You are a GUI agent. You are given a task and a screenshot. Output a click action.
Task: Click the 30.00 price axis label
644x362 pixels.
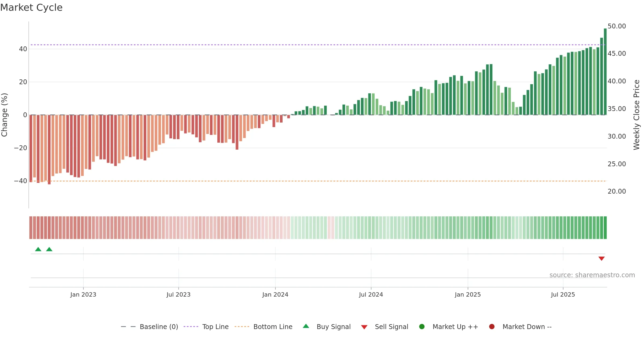(617, 136)
